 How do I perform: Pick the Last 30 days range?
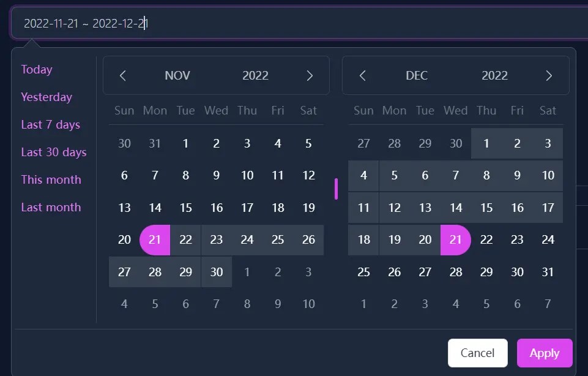(54, 152)
